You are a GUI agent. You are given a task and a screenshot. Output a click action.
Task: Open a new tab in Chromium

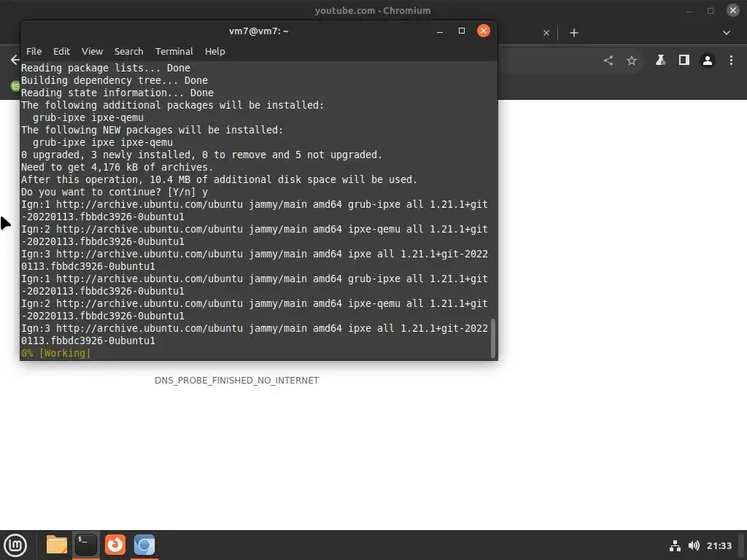(x=574, y=33)
